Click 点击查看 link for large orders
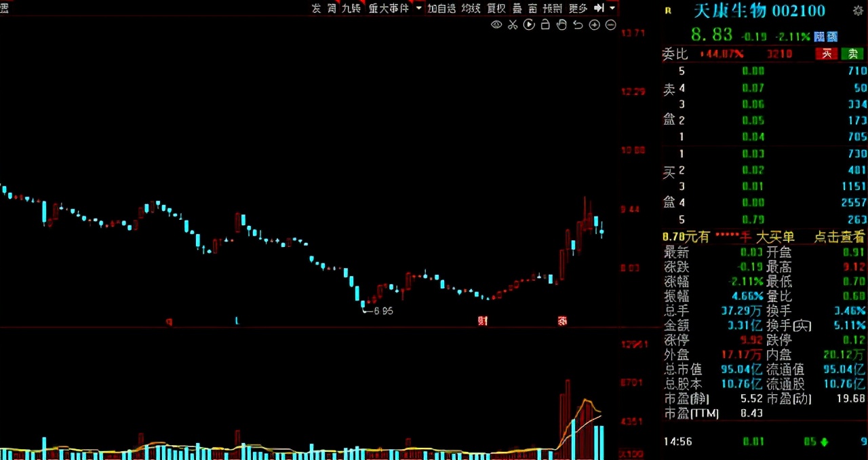Viewport: 868px width, 460px height. [840, 237]
